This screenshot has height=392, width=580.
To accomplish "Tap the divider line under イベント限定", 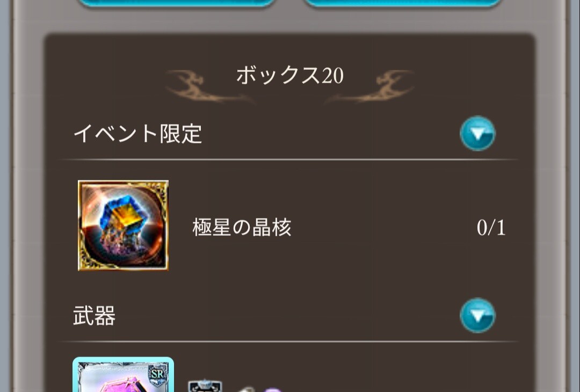I will (289, 160).
